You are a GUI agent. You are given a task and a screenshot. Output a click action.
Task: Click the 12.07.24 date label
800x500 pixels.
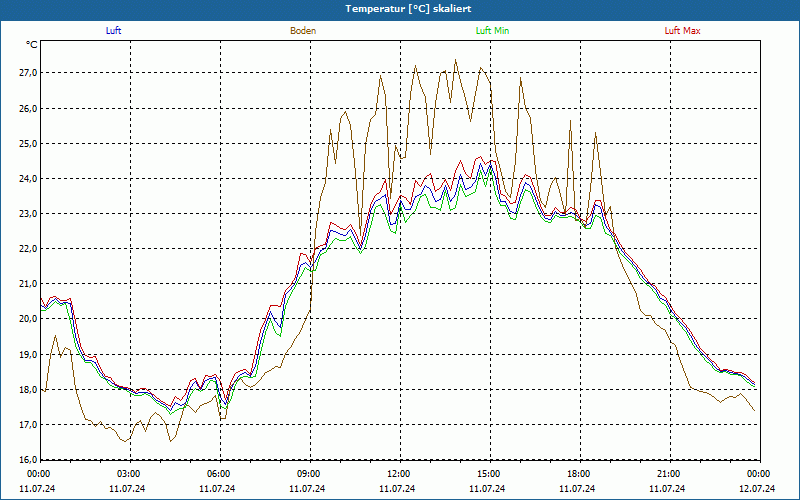[x=757, y=488]
